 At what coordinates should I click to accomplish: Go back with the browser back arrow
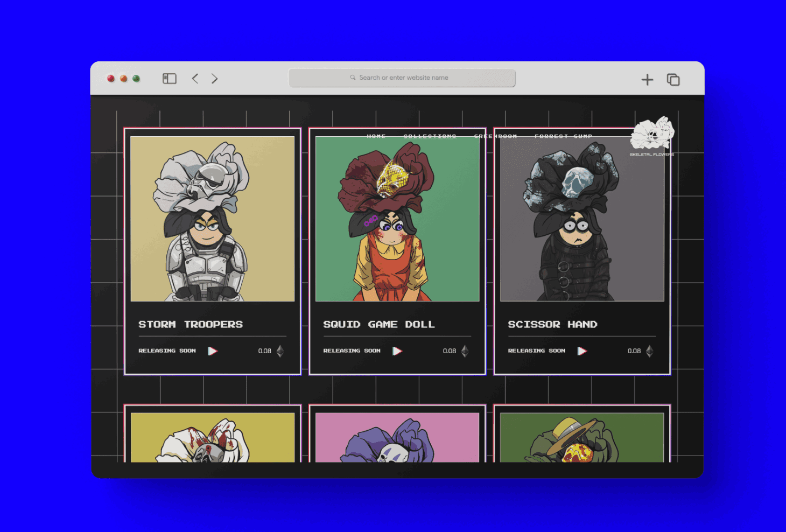coord(195,79)
